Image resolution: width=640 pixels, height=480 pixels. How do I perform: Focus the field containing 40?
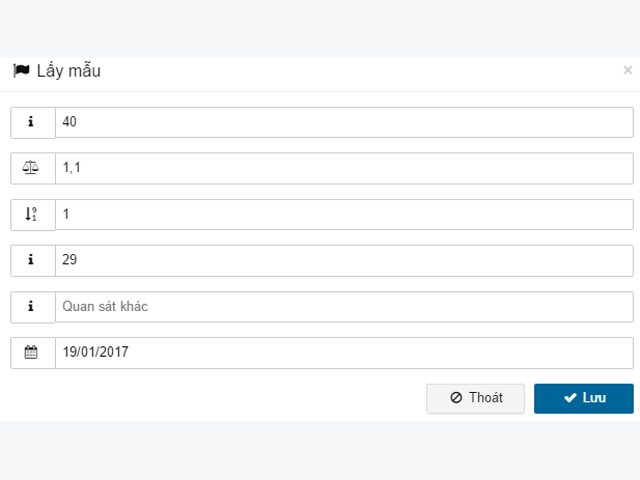coord(344,122)
